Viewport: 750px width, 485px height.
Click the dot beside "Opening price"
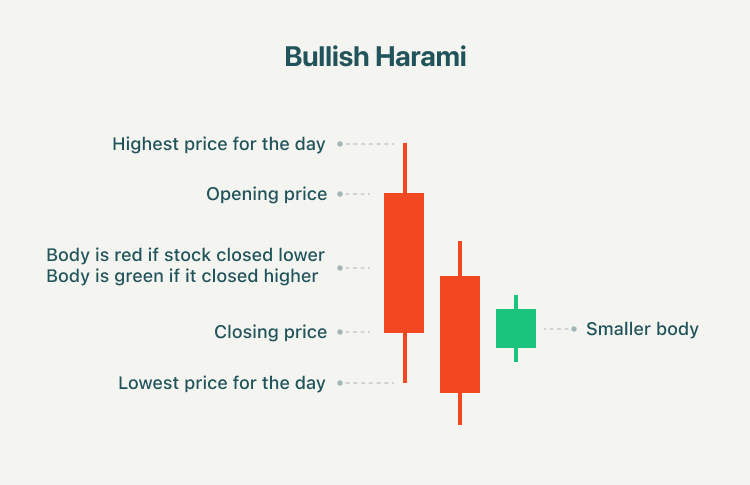click(340, 194)
